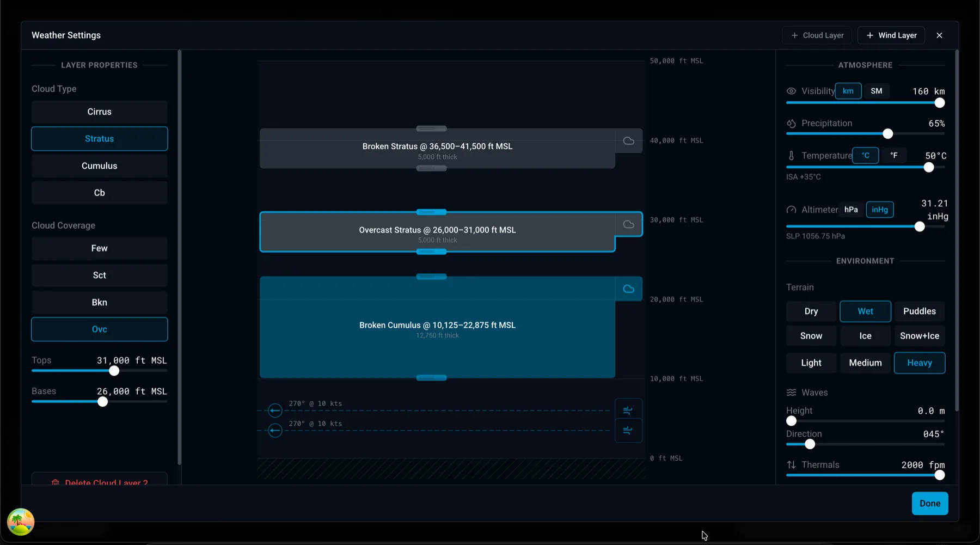Click the upper wind layer settings icon
This screenshot has width=980, height=545.
click(628, 411)
